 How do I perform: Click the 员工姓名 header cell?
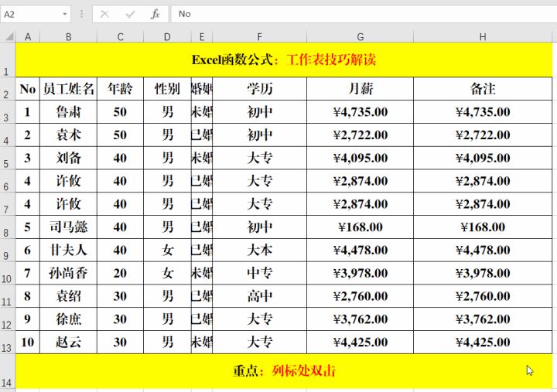69,89
